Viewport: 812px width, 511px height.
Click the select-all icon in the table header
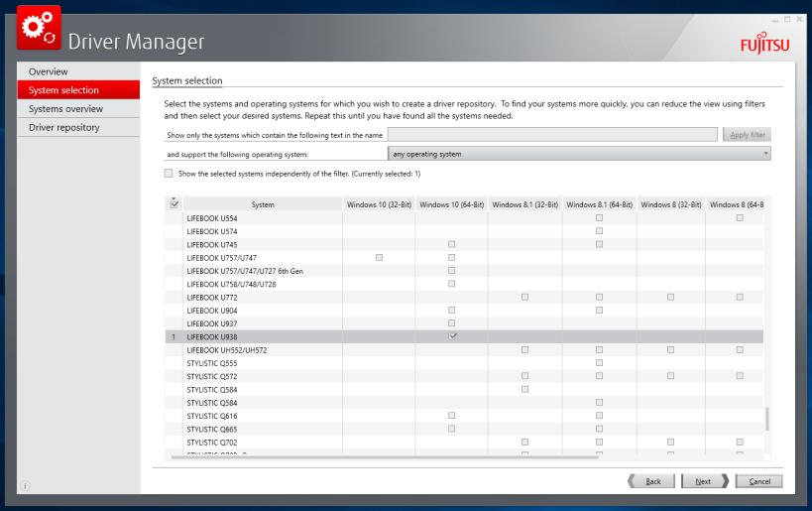coord(174,203)
